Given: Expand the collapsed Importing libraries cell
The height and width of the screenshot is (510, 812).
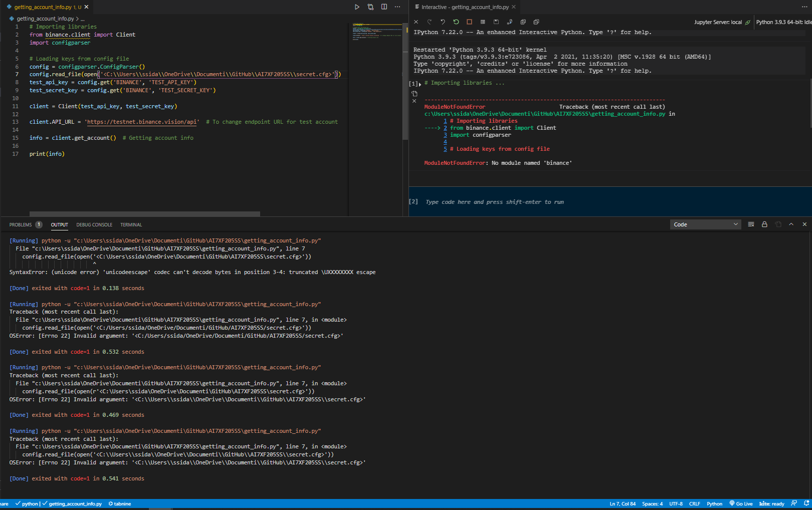Looking at the screenshot, I should pyautogui.click(x=420, y=84).
